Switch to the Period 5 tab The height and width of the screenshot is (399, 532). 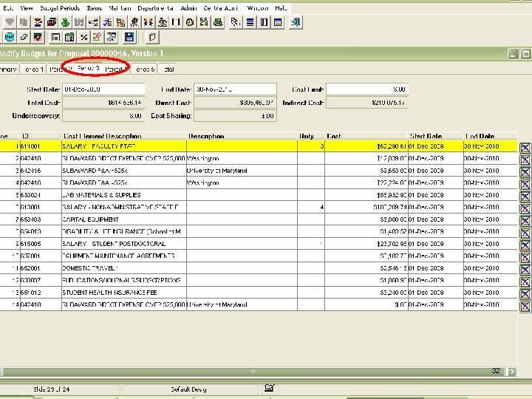tap(145, 69)
